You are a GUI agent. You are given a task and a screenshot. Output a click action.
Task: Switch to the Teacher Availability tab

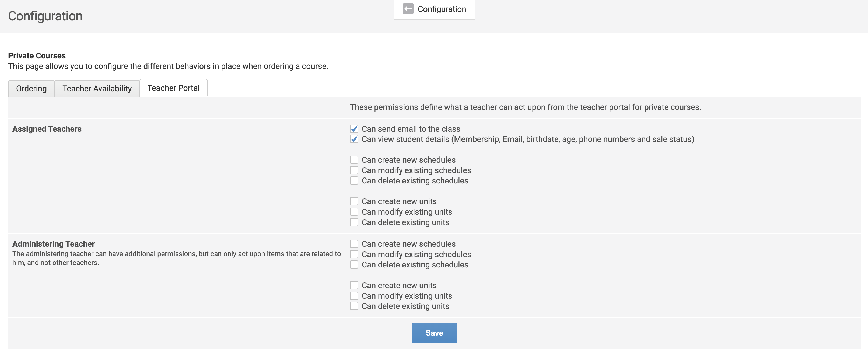coord(97,88)
